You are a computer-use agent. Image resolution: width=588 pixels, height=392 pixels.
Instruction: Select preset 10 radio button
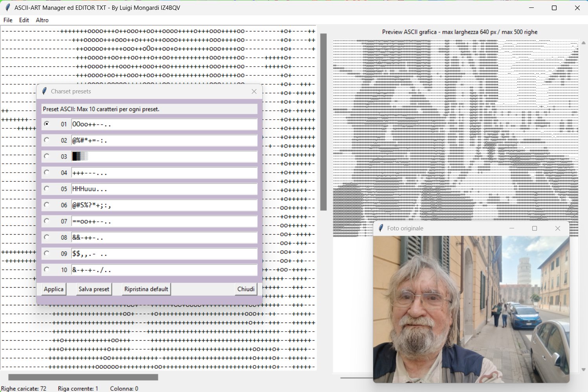(x=47, y=270)
